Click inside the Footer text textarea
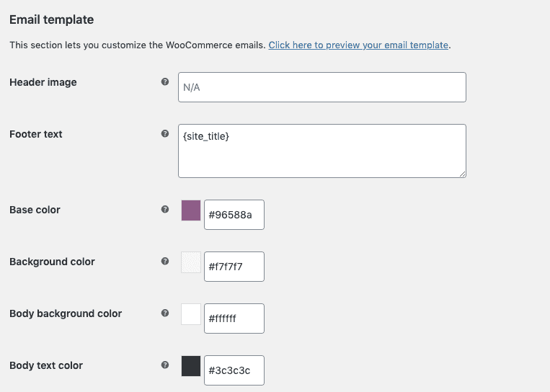This screenshot has width=550, height=392. coord(321,151)
